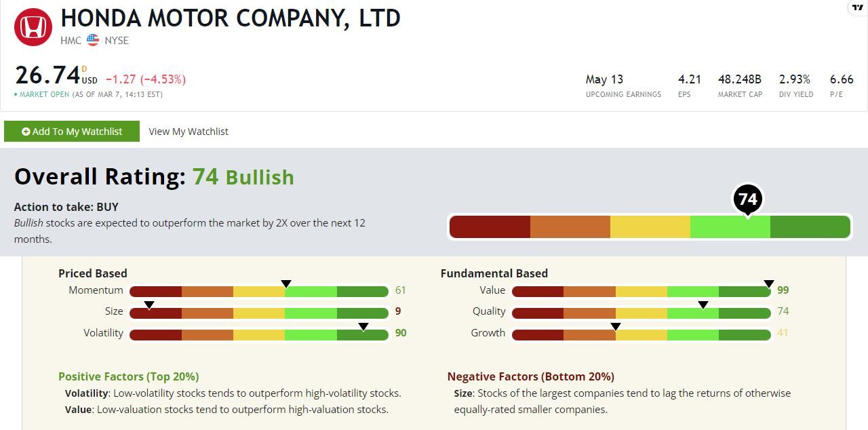Click the Positive Factors (Top 20%) heading
The image size is (868, 430).
pos(128,376)
